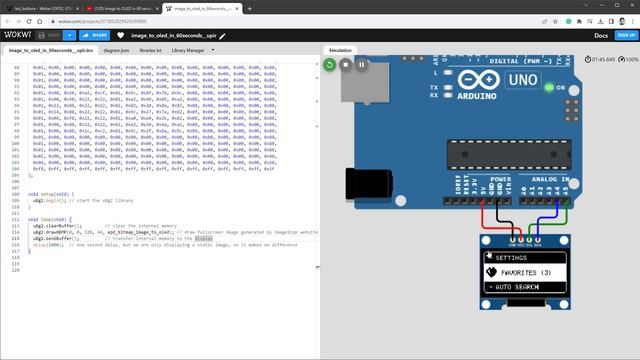Click the Arduino USB port
Viewport: 640px width, 360px height.
click(x=364, y=83)
